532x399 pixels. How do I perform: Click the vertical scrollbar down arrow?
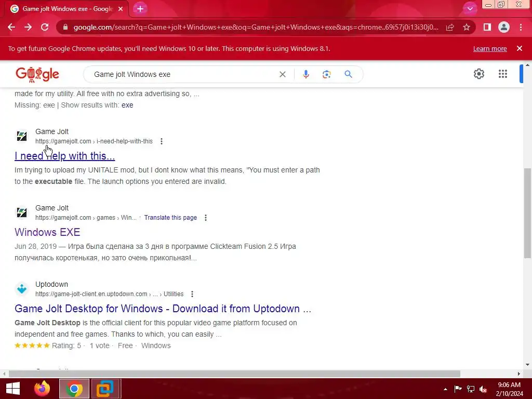(527, 365)
